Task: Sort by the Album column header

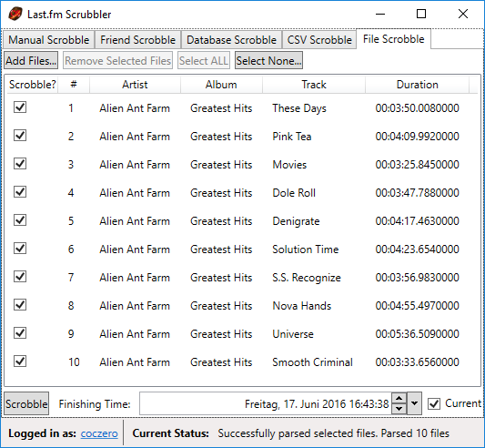Action: click(221, 85)
